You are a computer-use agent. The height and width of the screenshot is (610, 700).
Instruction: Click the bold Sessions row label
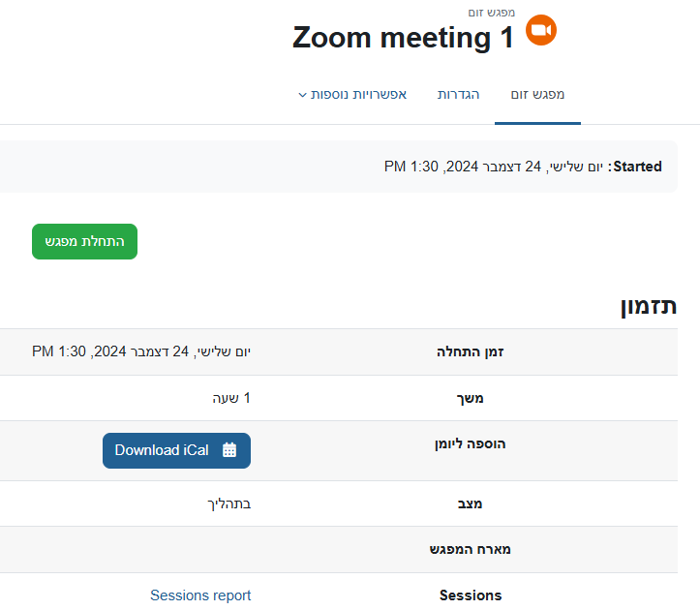471,595
